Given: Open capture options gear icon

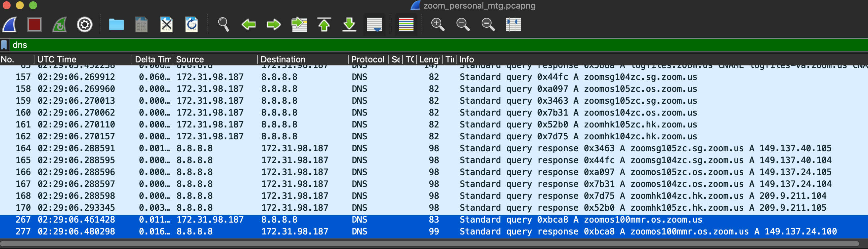Looking at the screenshot, I should 85,24.
